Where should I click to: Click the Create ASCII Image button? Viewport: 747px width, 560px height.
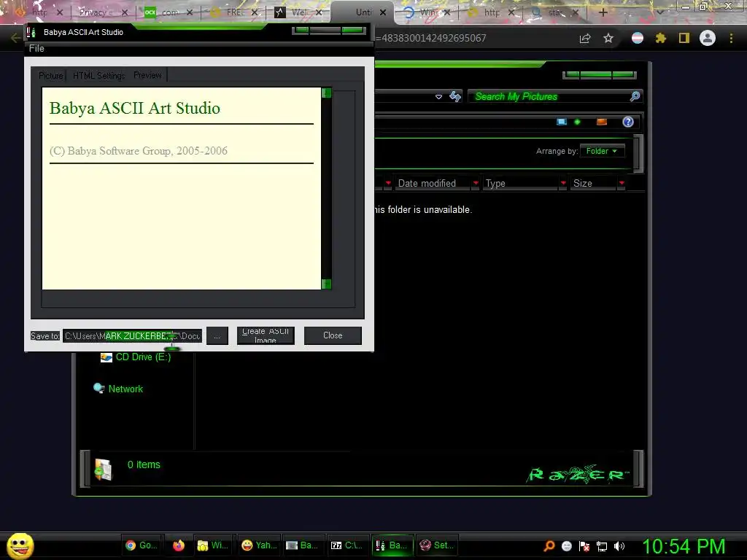[x=266, y=335]
